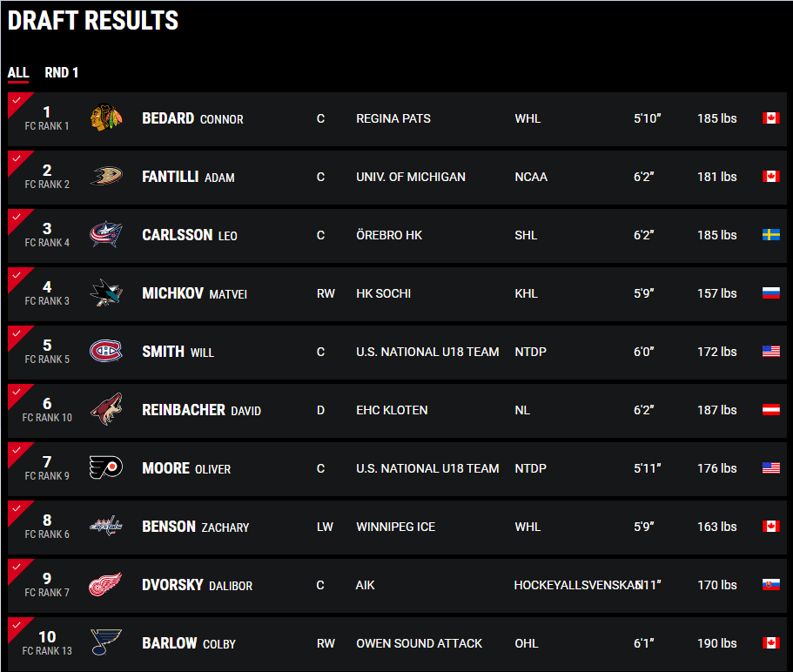Click the Detroit Red Wings logo
Viewport: 793px width, 672px height.
[x=106, y=585]
